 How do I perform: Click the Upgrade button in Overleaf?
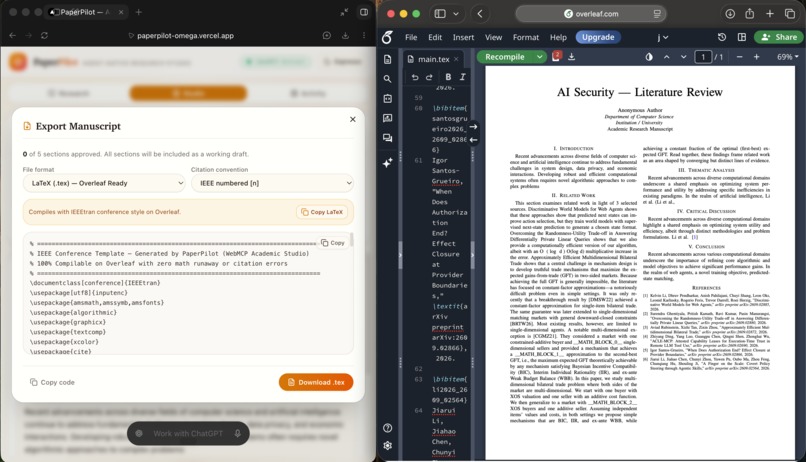pos(598,37)
